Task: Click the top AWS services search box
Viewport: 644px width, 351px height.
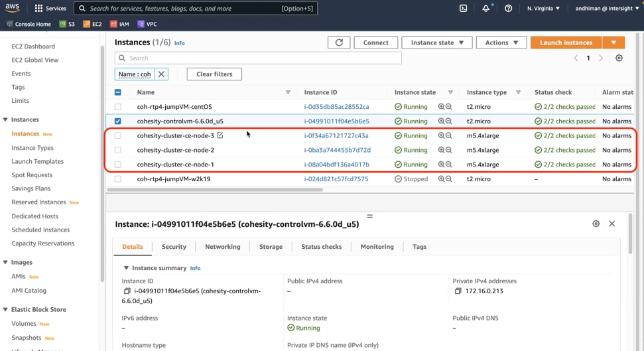Action: pyautogui.click(x=196, y=8)
